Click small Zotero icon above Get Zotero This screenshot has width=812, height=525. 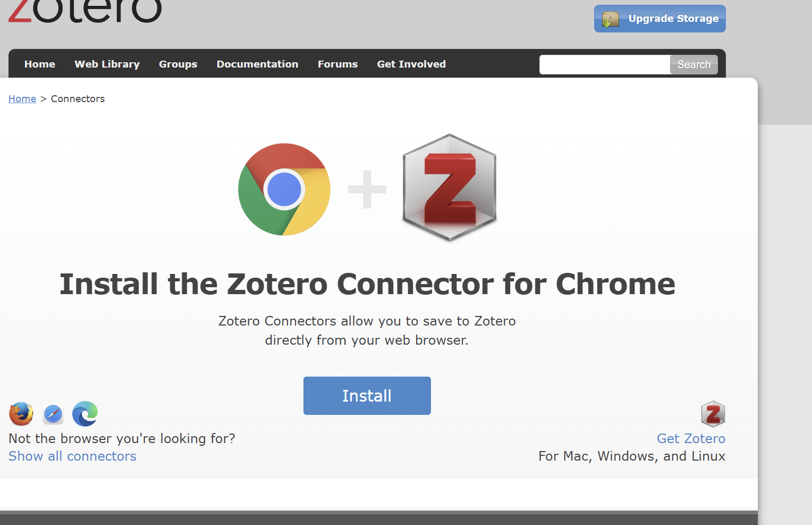(713, 414)
